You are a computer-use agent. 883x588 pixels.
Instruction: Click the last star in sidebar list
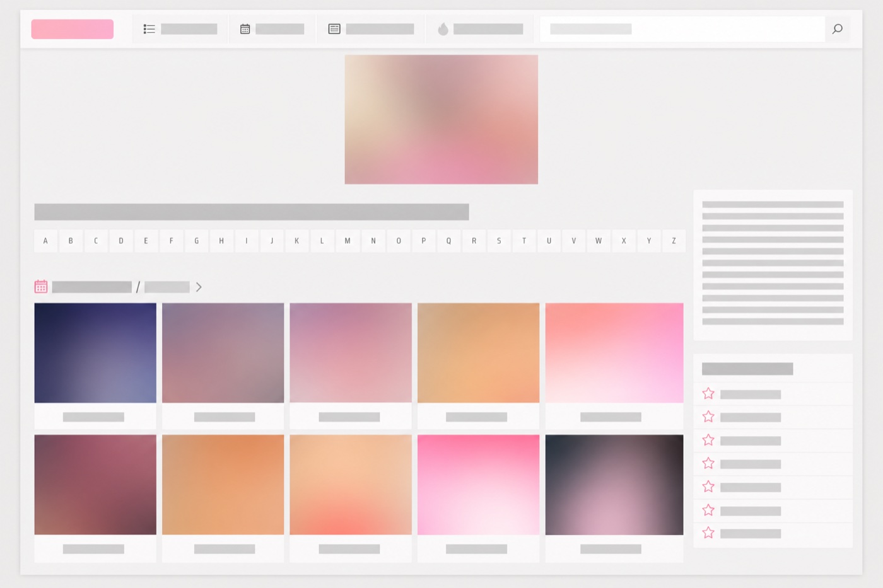(x=708, y=533)
